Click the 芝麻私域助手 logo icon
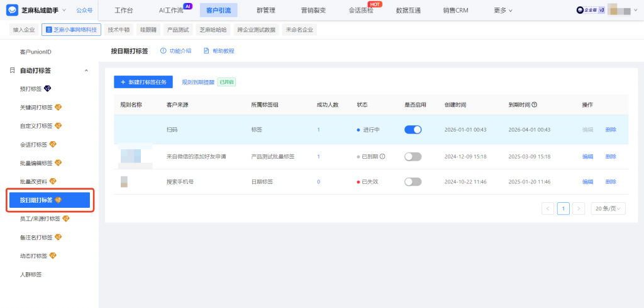 pos(13,10)
